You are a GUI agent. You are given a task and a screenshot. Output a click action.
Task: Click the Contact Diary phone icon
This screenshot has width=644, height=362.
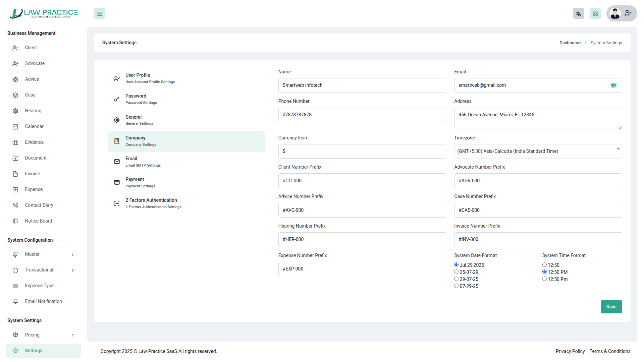(x=15, y=205)
